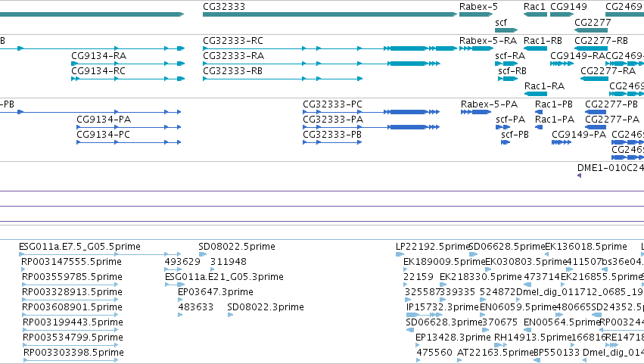Image resolution: width=644 pixels, height=364 pixels.
Task: Open transcript CG32333-RB
Action: 232,71
